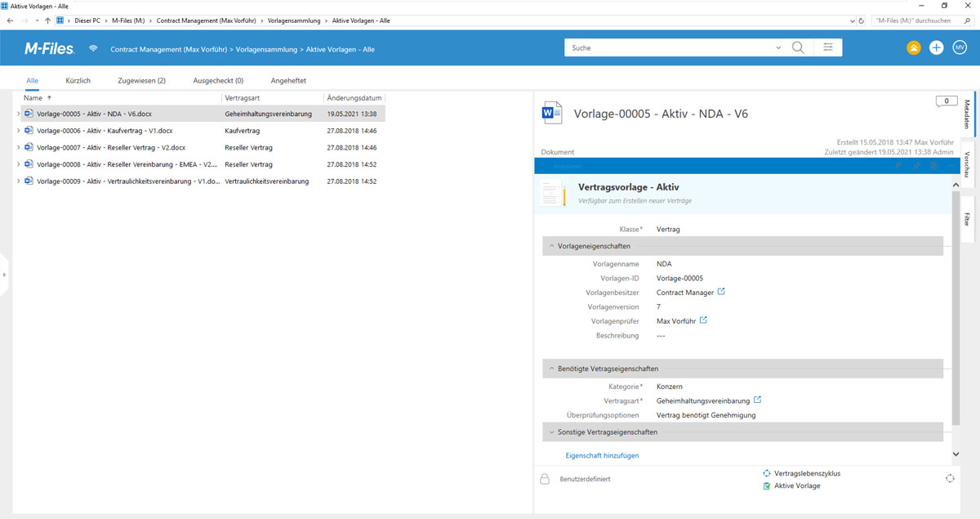Select the Metadaten side tab
This screenshot has height=519, width=980.
(968, 114)
